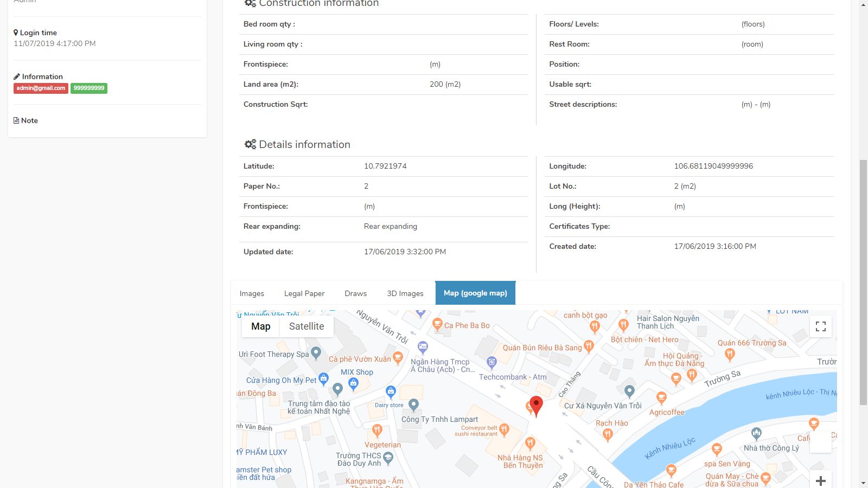Click the red location marker pin on map

point(536,405)
